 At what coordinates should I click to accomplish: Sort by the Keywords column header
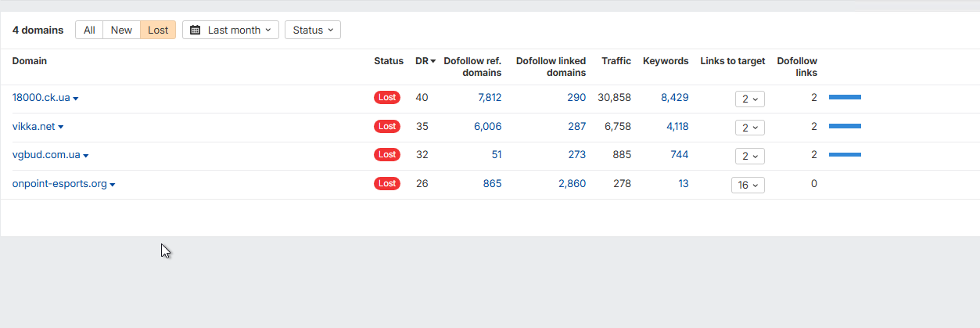click(x=666, y=61)
